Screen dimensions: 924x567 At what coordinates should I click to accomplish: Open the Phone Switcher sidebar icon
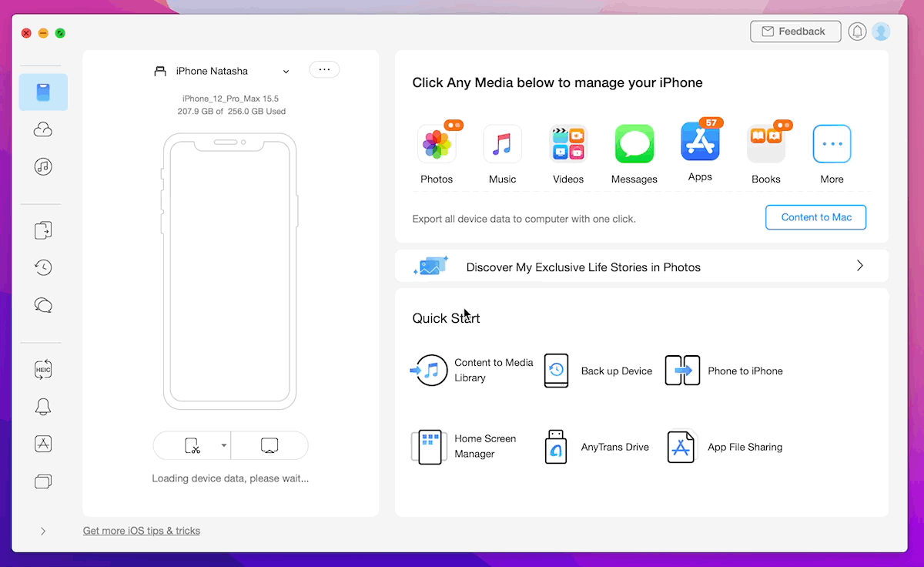(43, 230)
